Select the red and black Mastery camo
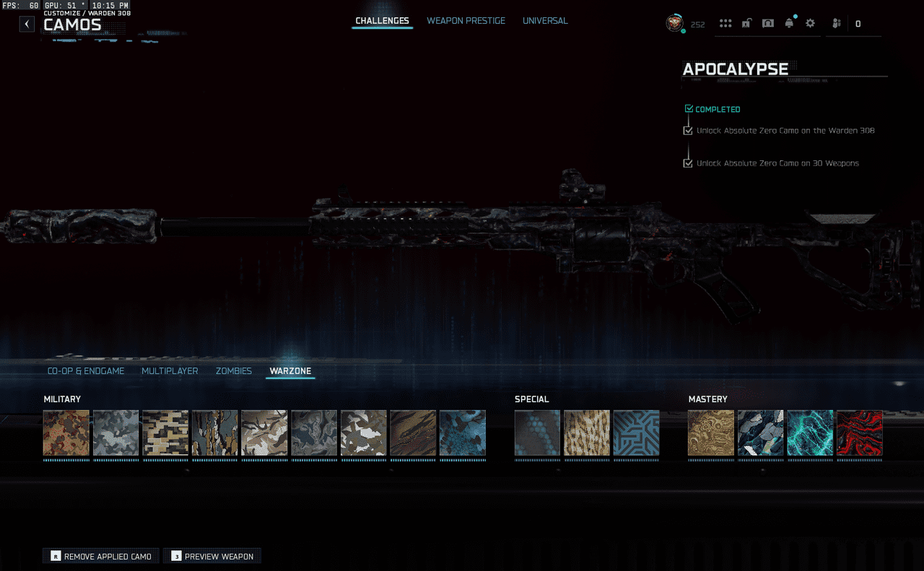This screenshot has width=924, height=571. point(859,433)
